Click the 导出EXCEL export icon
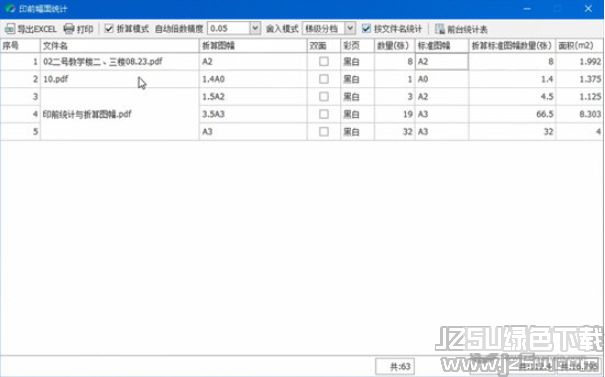Image resolution: width=605 pixels, height=377 pixels. pos(10,29)
